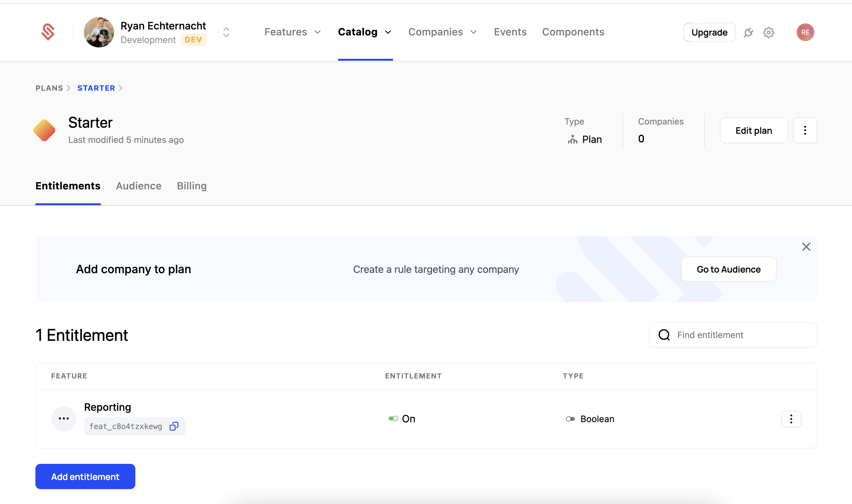Viewport: 852px width, 504px height.
Task: Click the integrations plug icon
Action: coord(748,33)
